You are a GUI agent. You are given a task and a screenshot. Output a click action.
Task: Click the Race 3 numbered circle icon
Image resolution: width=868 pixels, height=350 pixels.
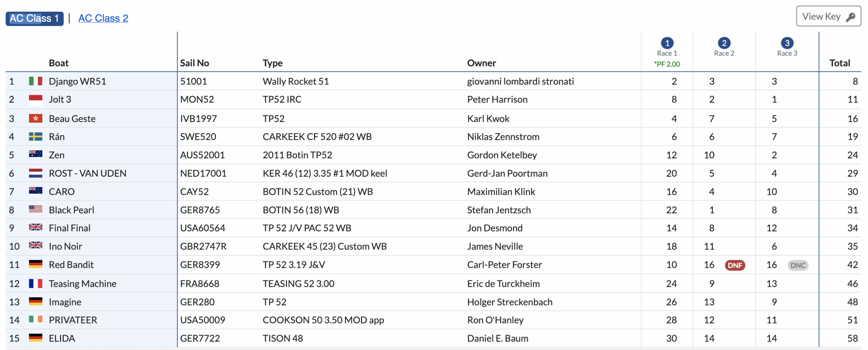click(x=787, y=43)
